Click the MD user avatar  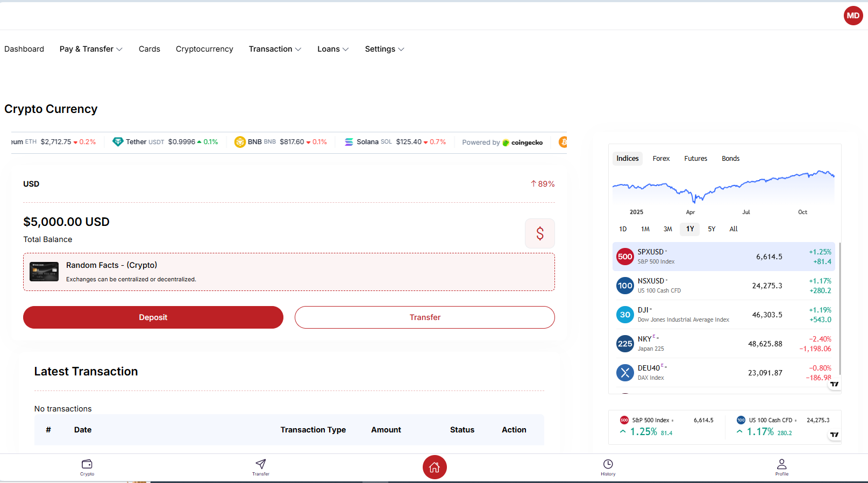tap(853, 16)
